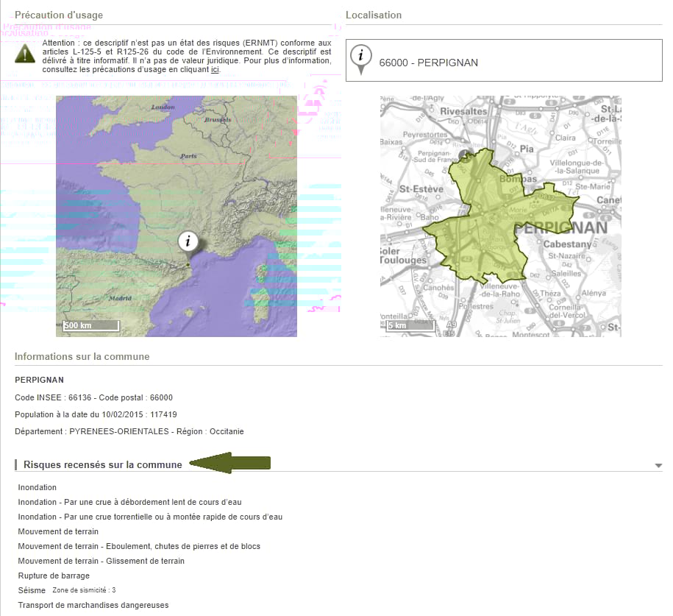
Task: Click the 'Informations sur la commune' heading
Action: tap(82, 356)
